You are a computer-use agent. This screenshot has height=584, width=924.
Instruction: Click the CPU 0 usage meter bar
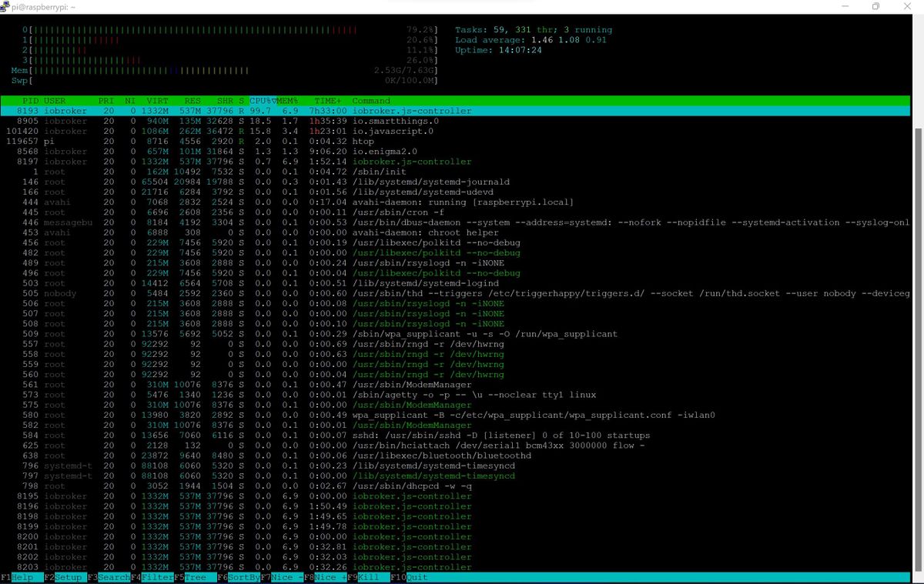pos(229,30)
